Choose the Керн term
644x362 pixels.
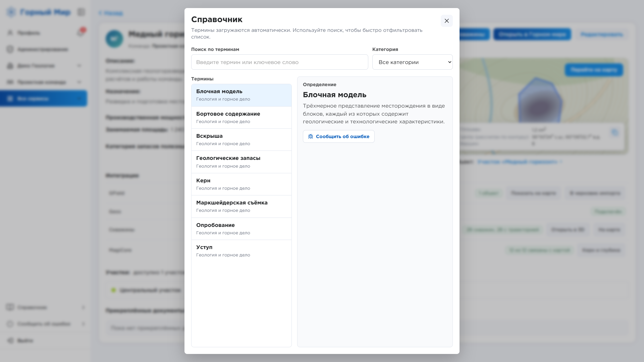[241, 184]
